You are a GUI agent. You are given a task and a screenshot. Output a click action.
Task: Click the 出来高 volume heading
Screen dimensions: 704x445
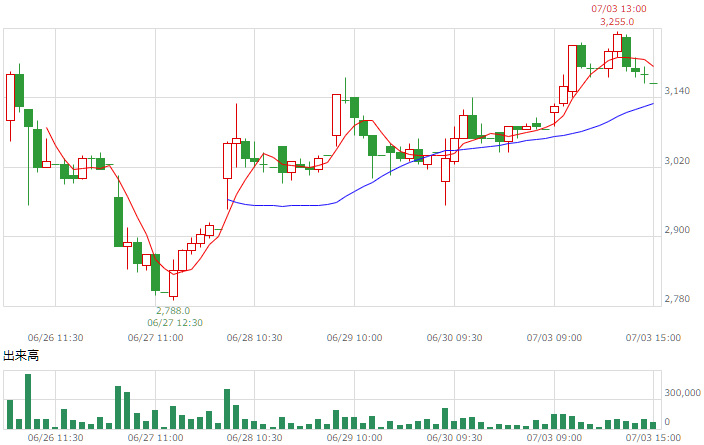[21, 356]
